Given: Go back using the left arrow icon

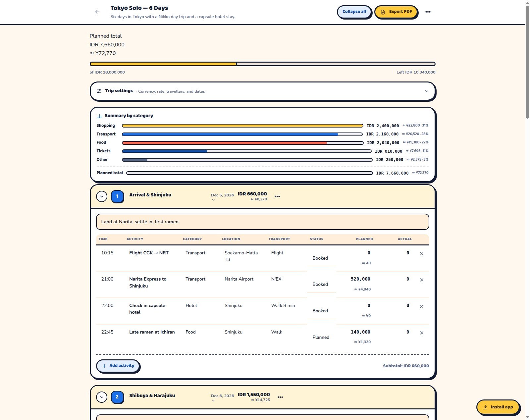Looking at the screenshot, I should (97, 12).
